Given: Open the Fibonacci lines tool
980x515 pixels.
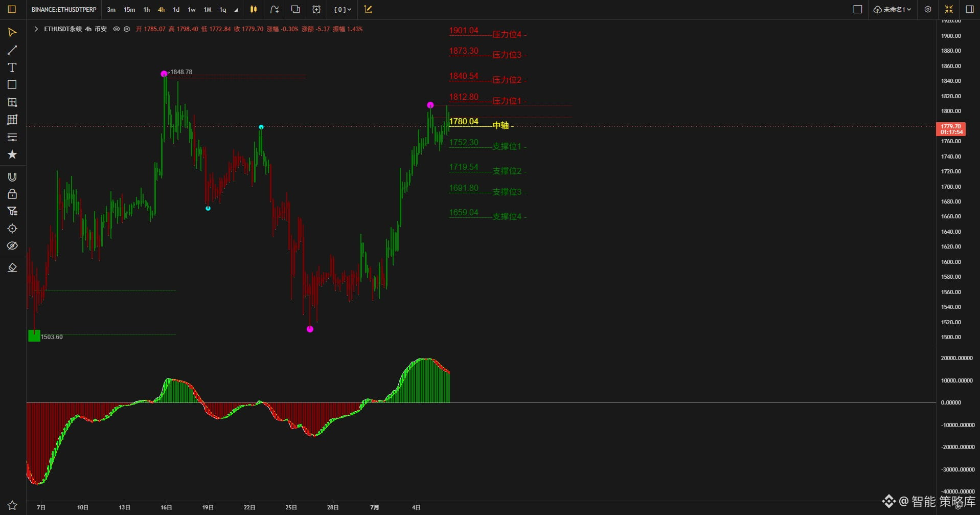Looking at the screenshot, I should point(12,137).
